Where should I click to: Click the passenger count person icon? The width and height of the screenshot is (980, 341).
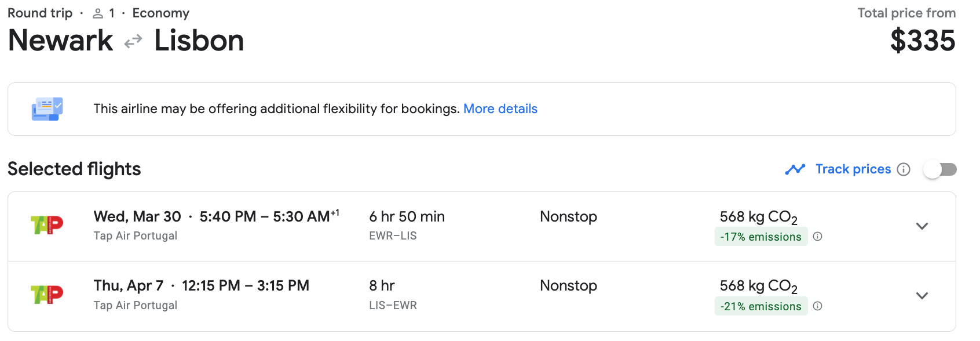[x=98, y=13]
